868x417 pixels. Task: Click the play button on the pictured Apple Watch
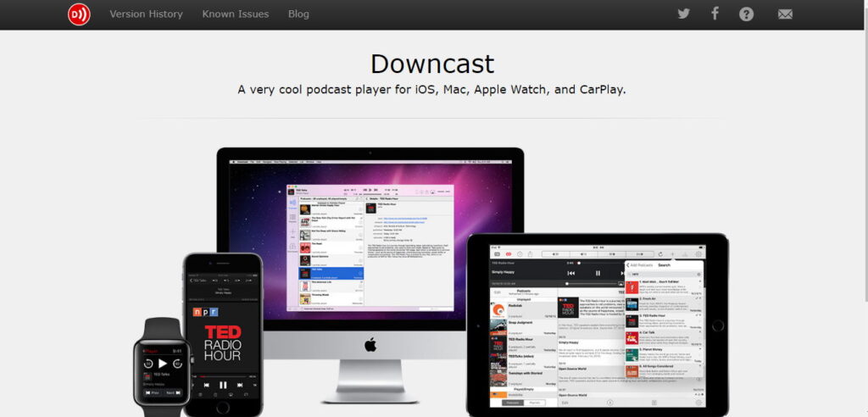[162, 364]
